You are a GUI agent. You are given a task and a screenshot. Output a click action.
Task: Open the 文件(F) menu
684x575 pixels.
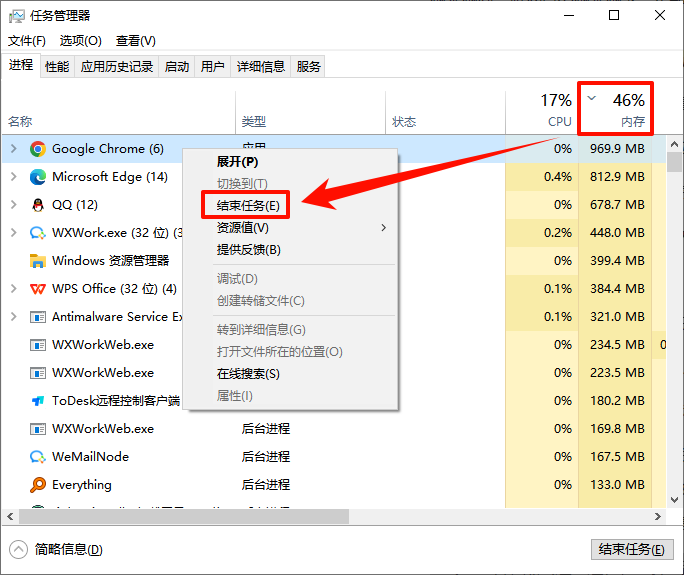[x=27, y=41]
